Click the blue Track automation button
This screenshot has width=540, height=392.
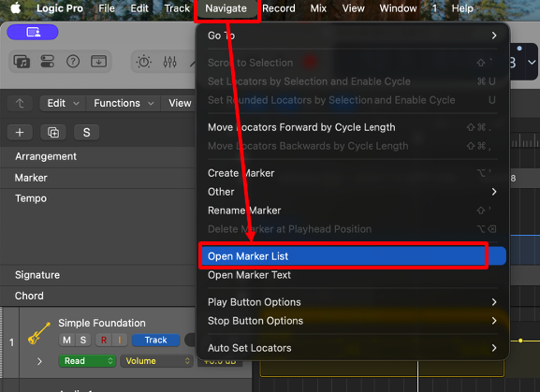pyautogui.click(x=156, y=340)
